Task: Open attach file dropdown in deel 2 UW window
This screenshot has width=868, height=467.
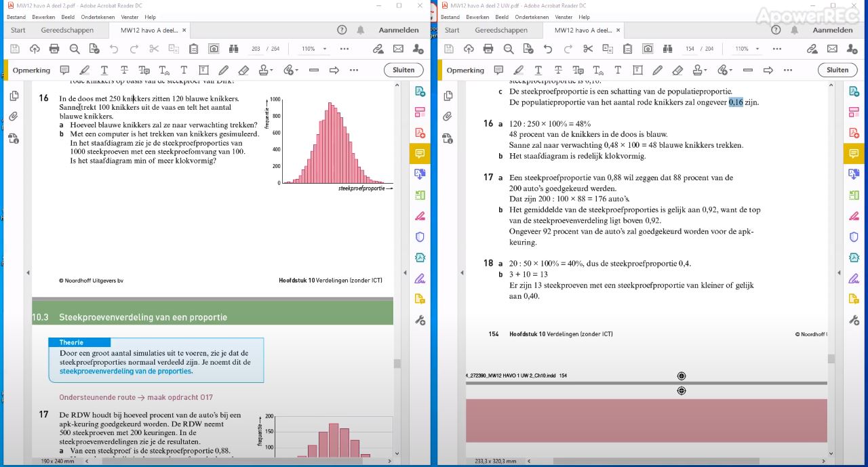Action: [x=725, y=70]
